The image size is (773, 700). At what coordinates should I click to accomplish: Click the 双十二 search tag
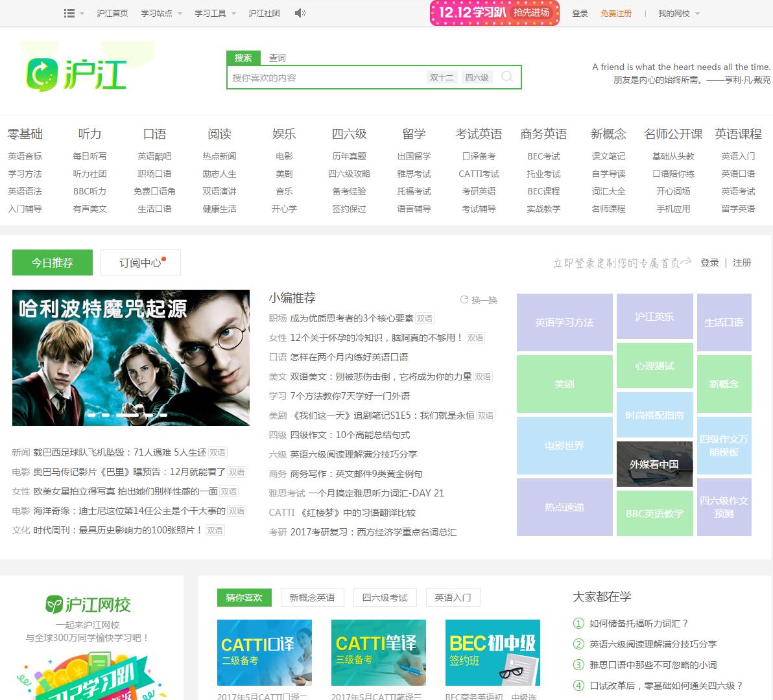click(442, 77)
